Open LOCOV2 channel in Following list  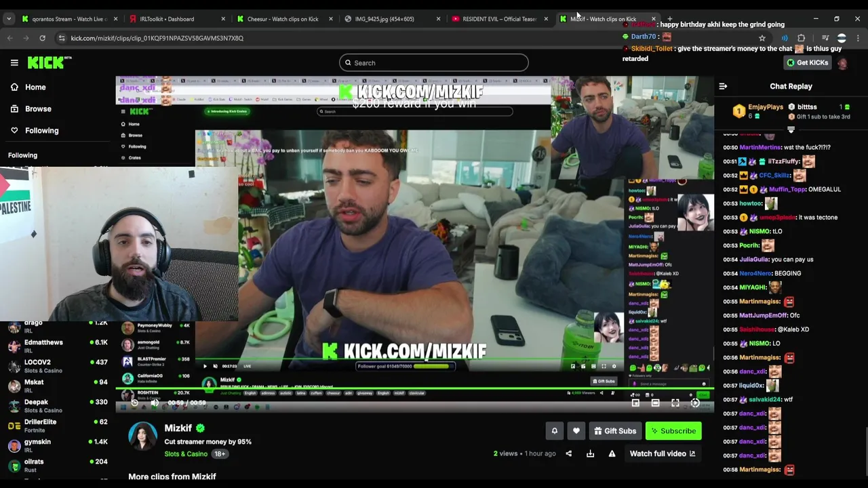click(x=58, y=366)
